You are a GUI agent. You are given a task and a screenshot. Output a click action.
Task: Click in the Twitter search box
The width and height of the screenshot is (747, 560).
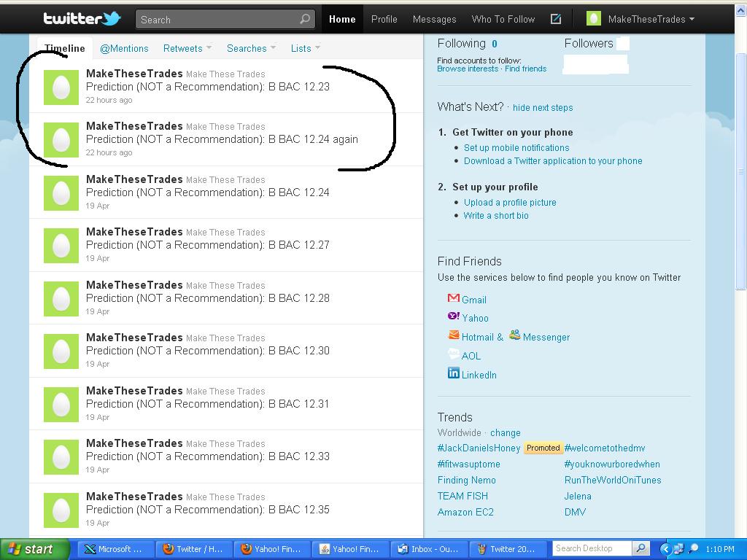(225, 20)
